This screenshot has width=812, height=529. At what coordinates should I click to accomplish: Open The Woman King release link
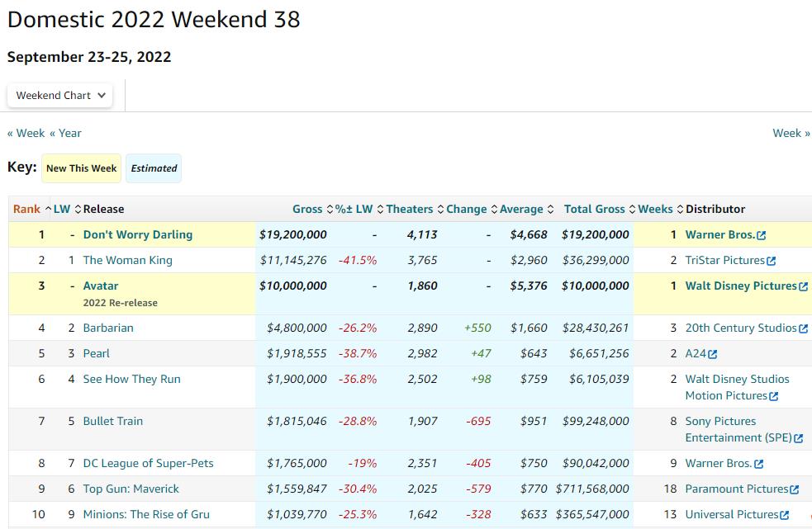click(127, 260)
